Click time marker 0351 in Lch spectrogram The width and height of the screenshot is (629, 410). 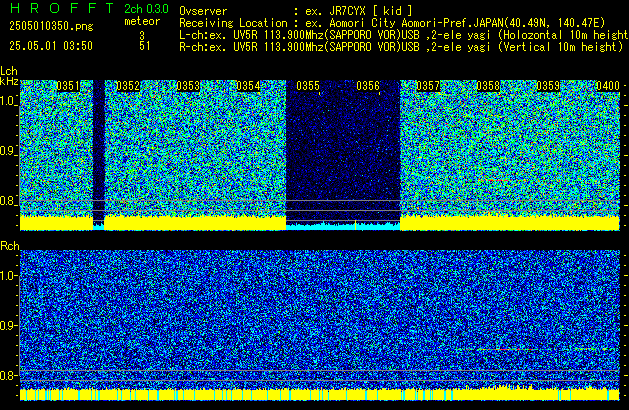point(68,86)
